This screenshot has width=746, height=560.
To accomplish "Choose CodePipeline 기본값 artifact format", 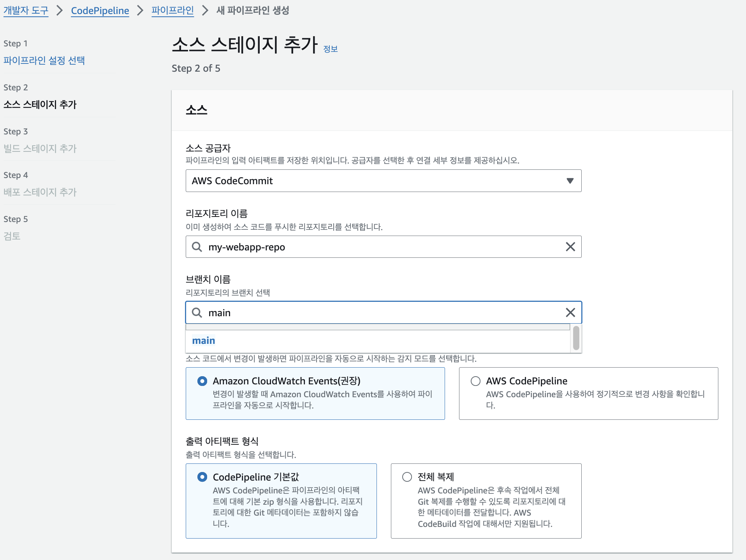I will (202, 477).
